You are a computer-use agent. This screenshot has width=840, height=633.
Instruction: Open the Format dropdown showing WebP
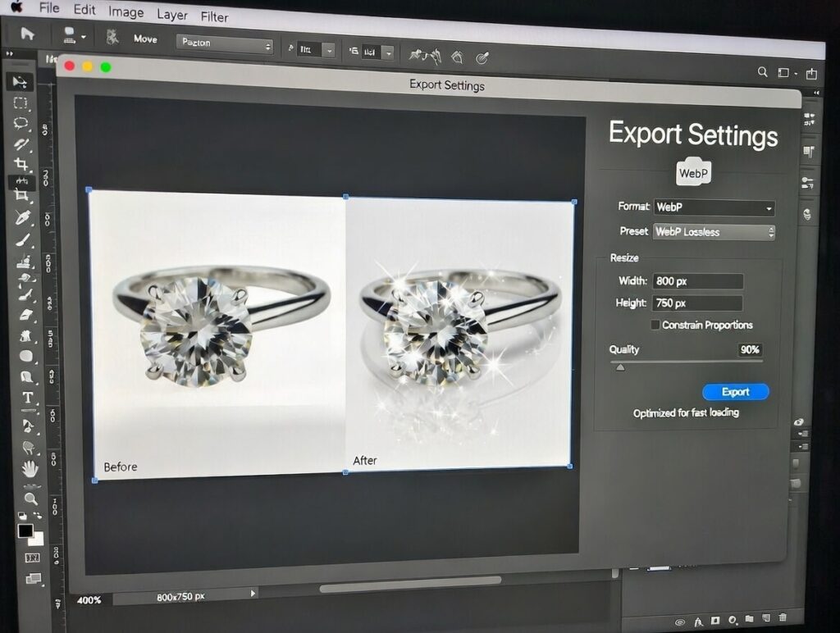pos(714,207)
